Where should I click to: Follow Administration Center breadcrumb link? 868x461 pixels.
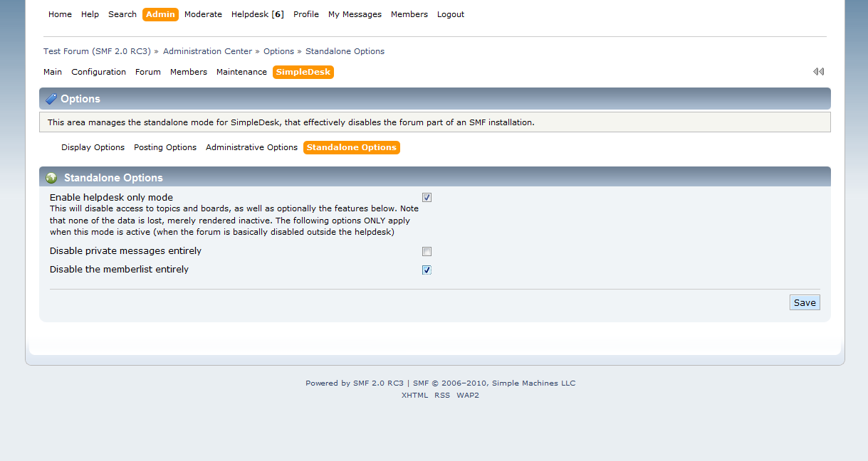tap(207, 51)
